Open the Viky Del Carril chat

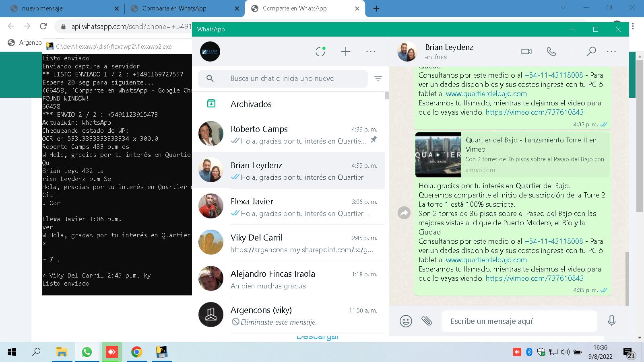coord(289,243)
